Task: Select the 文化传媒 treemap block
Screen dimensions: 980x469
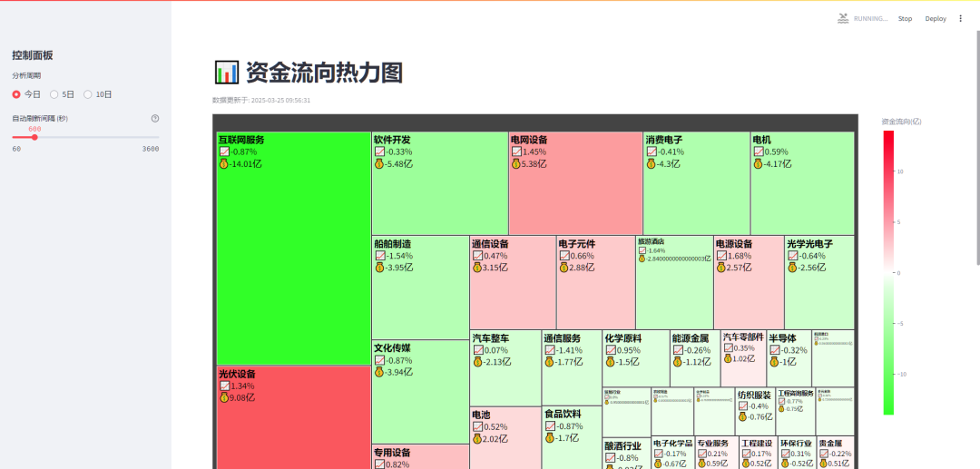Action: [421, 392]
